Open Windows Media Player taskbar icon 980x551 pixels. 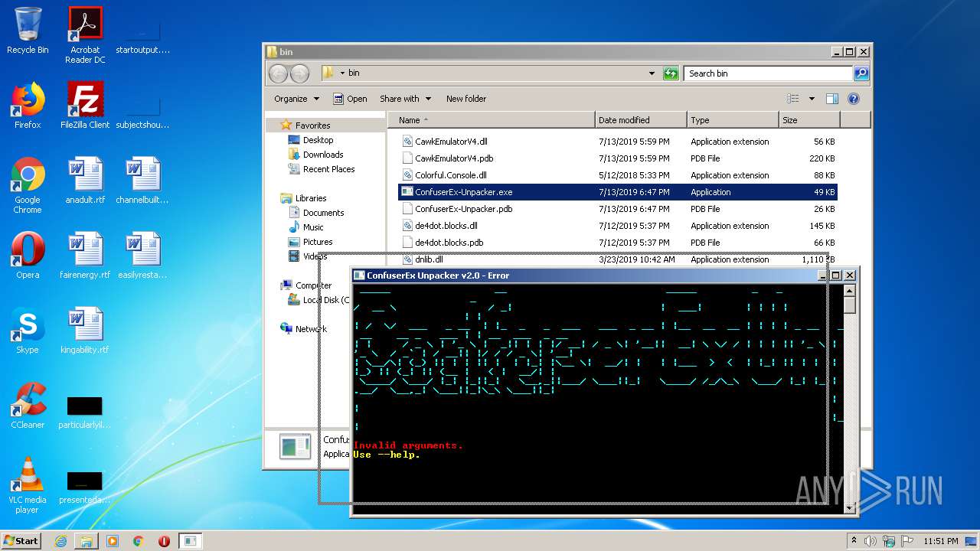coord(113,541)
